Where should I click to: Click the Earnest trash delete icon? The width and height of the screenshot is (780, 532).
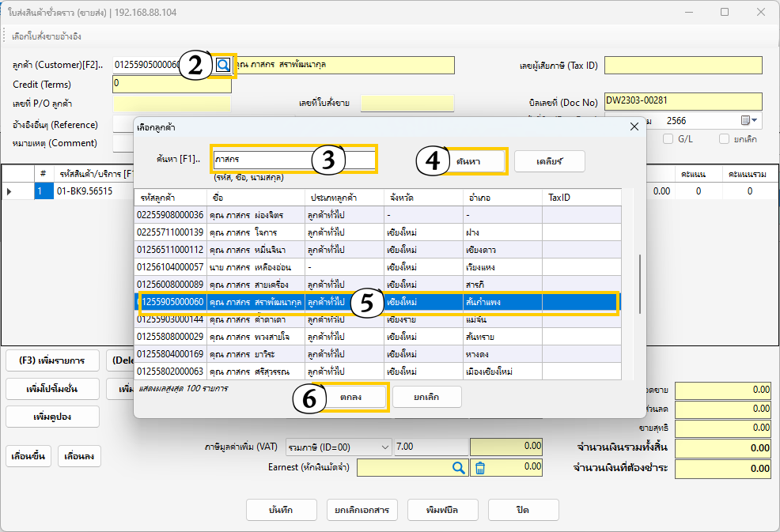pos(479,468)
